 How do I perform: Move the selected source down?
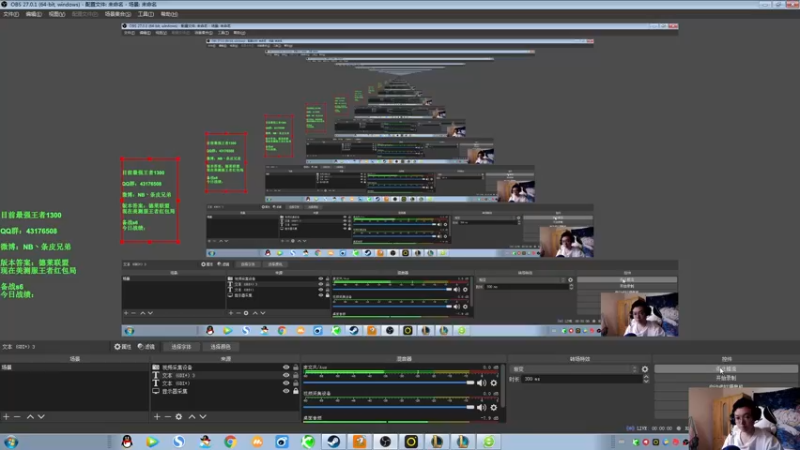[x=203, y=417]
